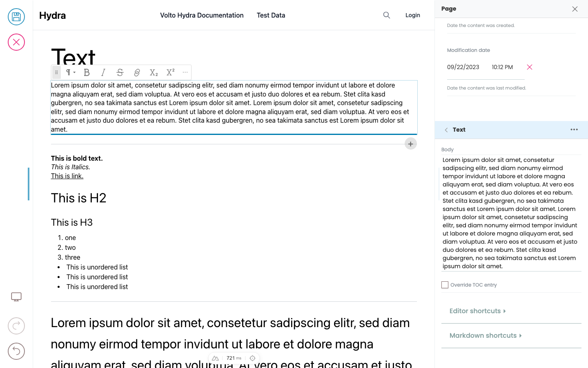The width and height of the screenshot is (588, 368).
Task: Click the blue Save icon
Action: [16, 17]
